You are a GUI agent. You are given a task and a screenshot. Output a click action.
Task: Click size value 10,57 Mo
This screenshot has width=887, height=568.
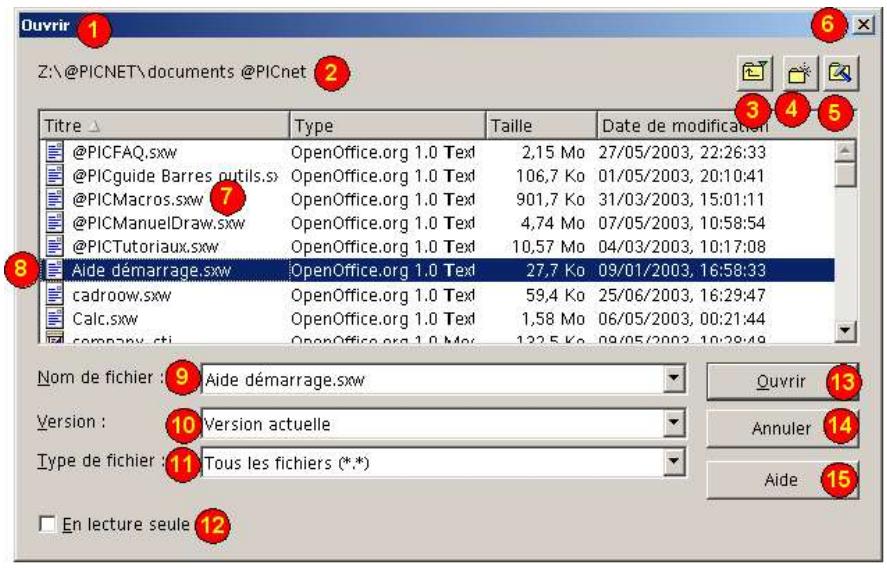(x=548, y=247)
